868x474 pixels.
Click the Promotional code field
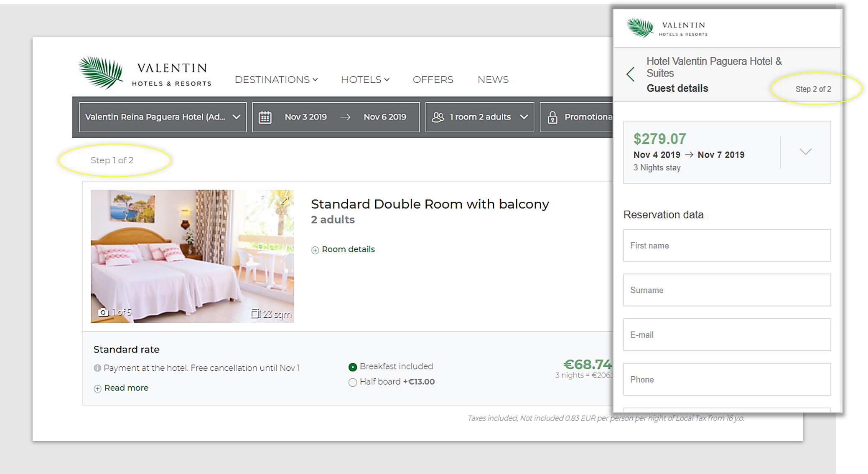click(576, 117)
